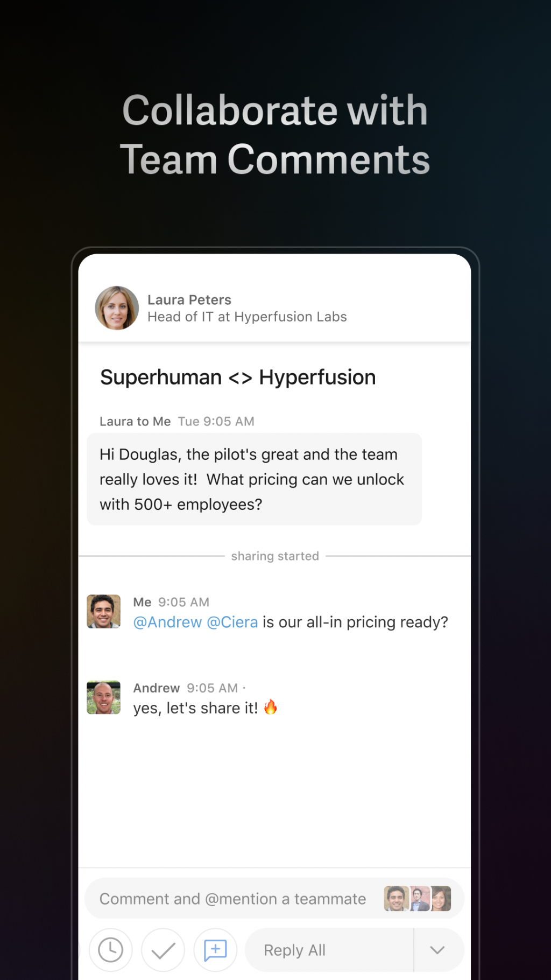Focus the Comment and @mention input field
This screenshot has width=551, height=980.
pos(232,899)
